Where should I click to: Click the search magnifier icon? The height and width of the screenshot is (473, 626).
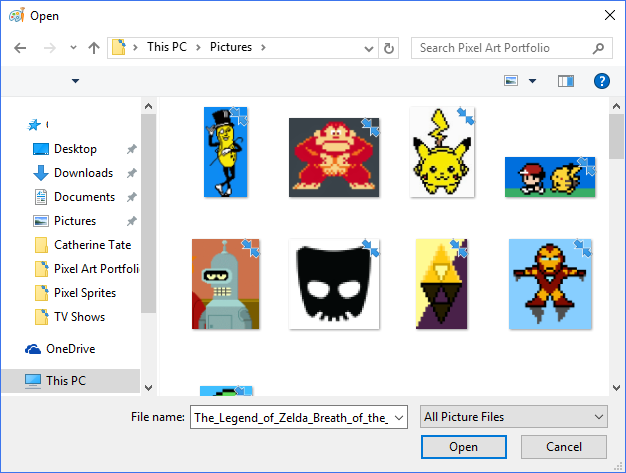tap(598, 48)
